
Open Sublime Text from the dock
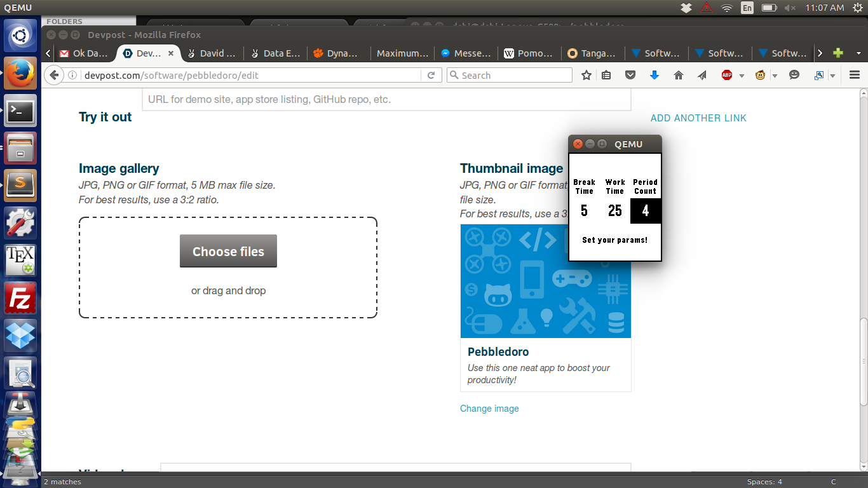pos(21,186)
